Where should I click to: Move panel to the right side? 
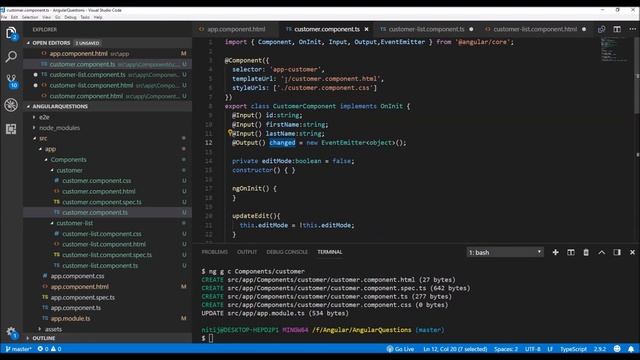point(617,252)
